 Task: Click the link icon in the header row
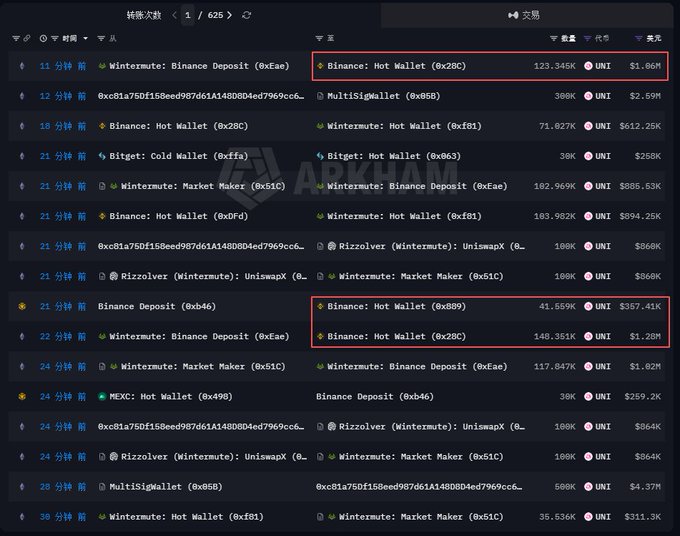click(x=27, y=38)
